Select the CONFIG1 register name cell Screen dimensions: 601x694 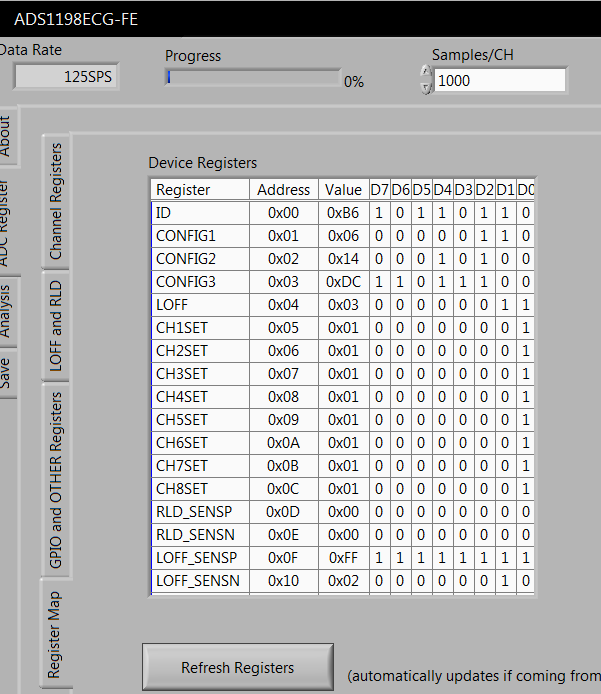(200, 236)
